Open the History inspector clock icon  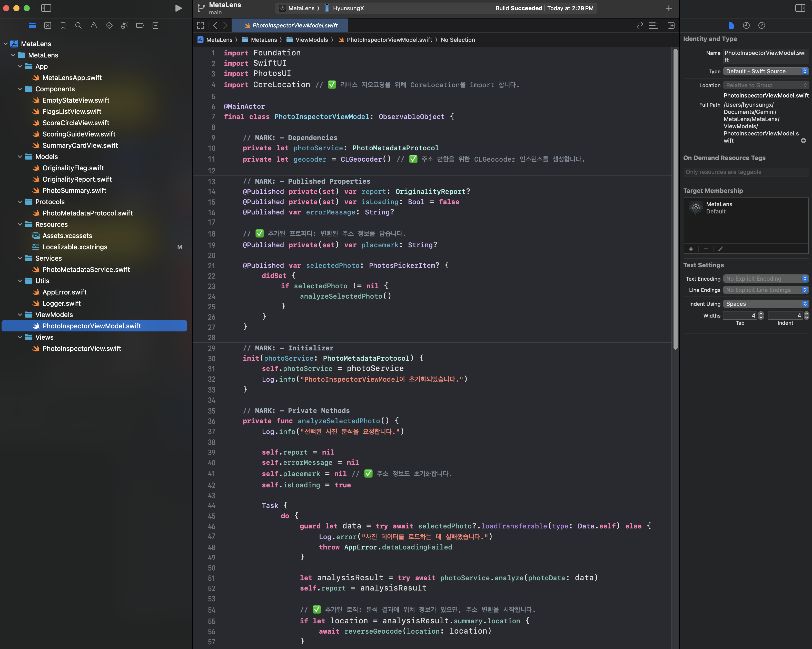point(746,26)
